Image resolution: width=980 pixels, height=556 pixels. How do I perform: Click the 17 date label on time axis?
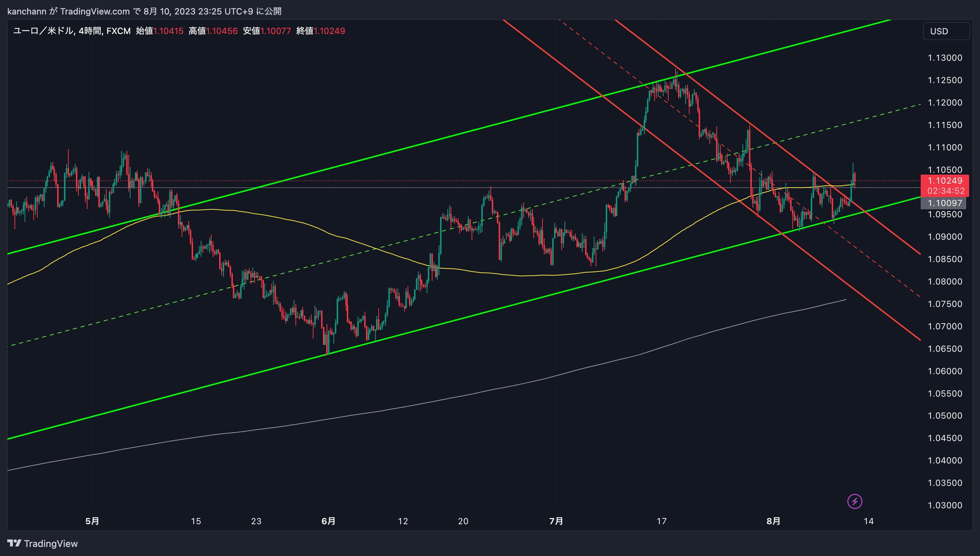click(661, 521)
